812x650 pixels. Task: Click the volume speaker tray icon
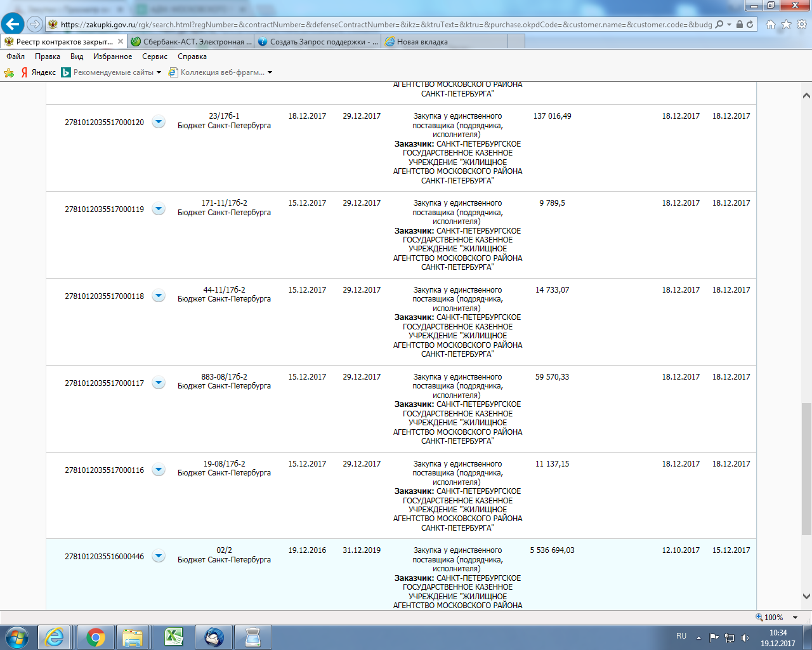click(x=745, y=638)
